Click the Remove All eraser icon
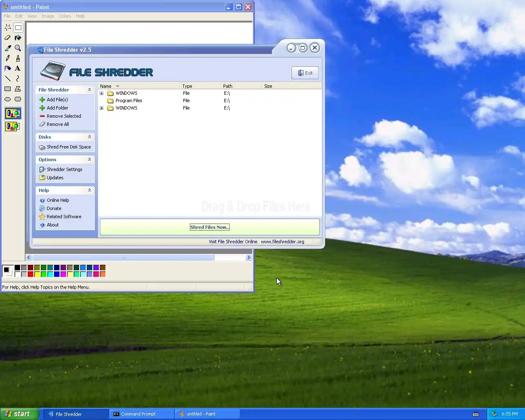Viewport: 525px width, 420px height. point(42,124)
